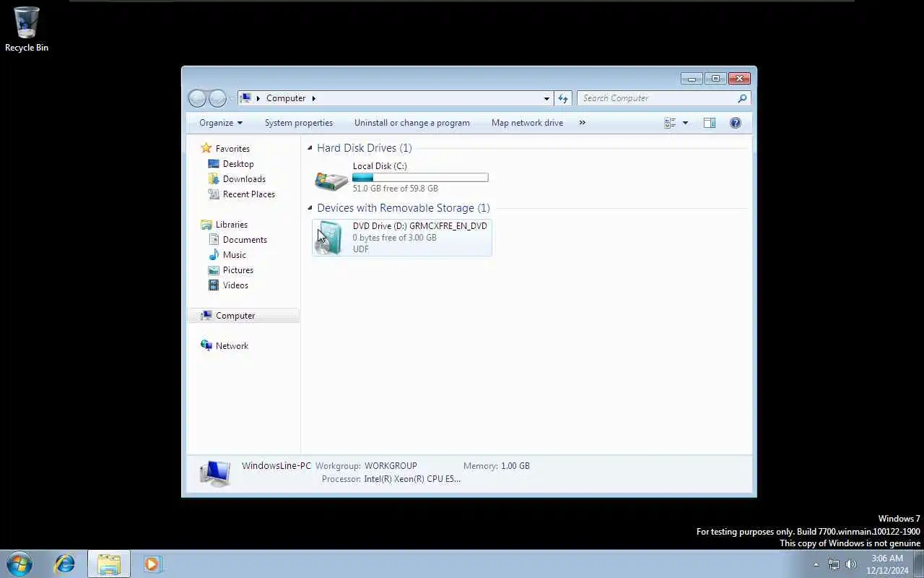924x578 pixels.
Task: Click Devices with Removable Storage (1) heading
Action: point(403,208)
